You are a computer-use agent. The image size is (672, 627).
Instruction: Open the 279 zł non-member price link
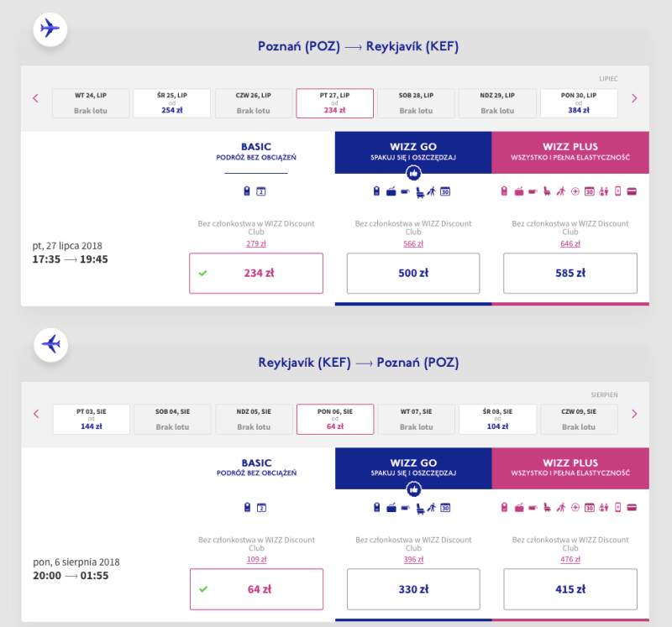[x=256, y=243]
